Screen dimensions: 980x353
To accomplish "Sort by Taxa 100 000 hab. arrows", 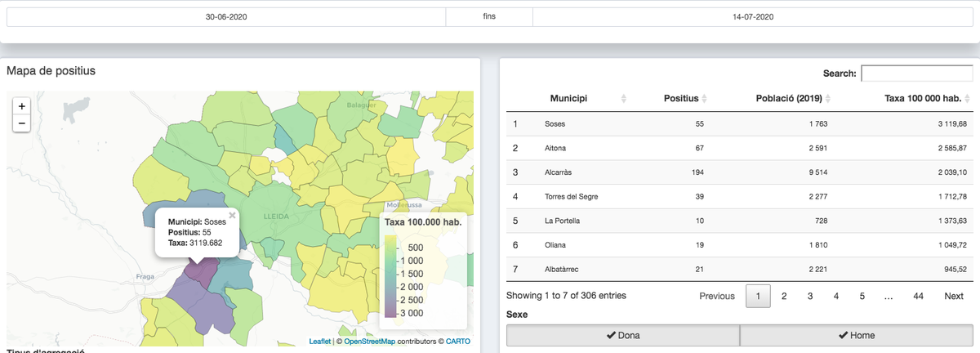I will (x=968, y=99).
